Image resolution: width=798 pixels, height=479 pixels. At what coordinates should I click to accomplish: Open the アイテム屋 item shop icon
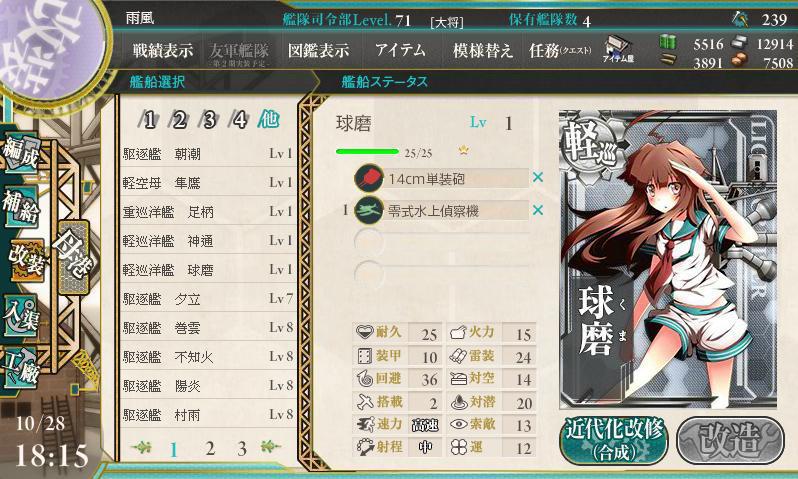618,49
